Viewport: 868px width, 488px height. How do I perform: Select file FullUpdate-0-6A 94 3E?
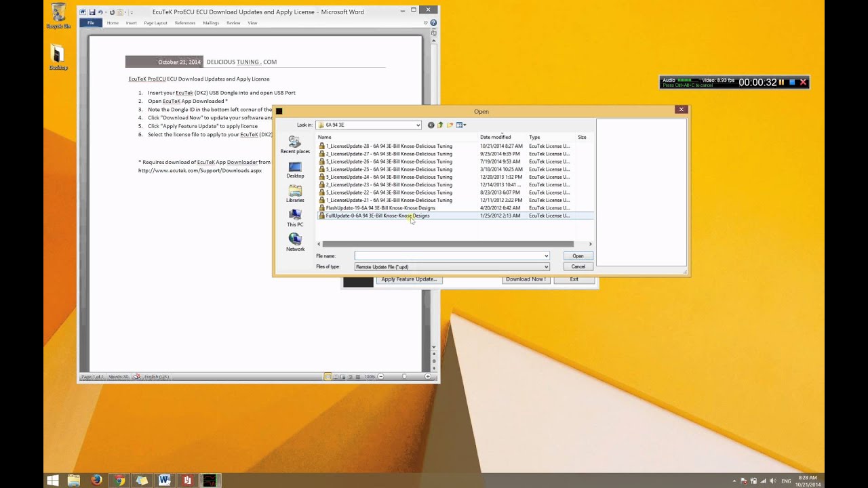pos(377,216)
